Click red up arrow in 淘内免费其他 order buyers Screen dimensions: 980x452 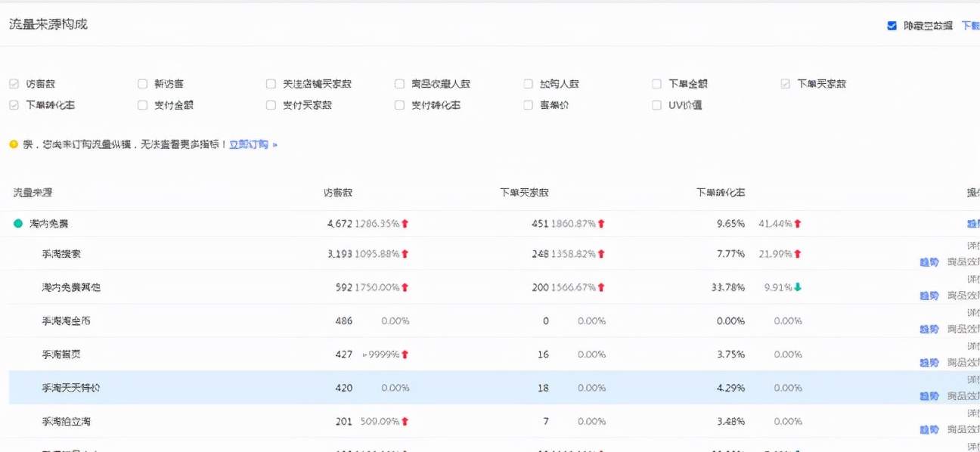point(602,287)
